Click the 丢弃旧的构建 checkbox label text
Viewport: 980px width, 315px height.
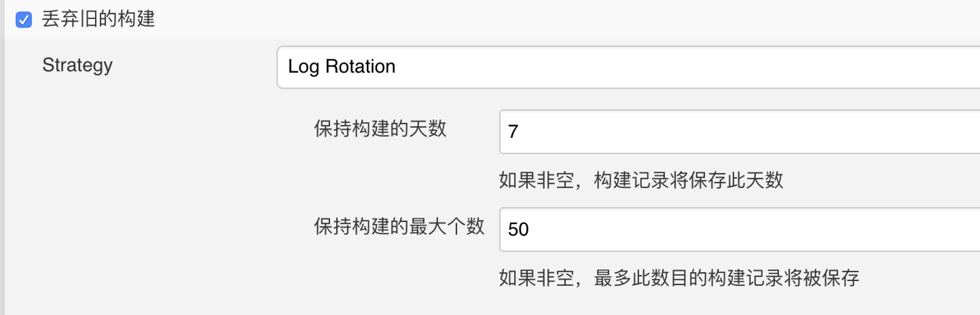98,19
